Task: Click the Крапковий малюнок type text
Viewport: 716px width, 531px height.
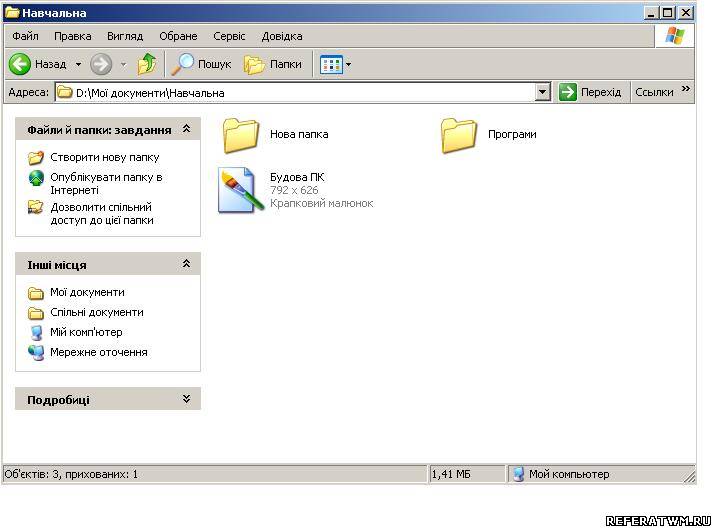Action: [x=321, y=203]
